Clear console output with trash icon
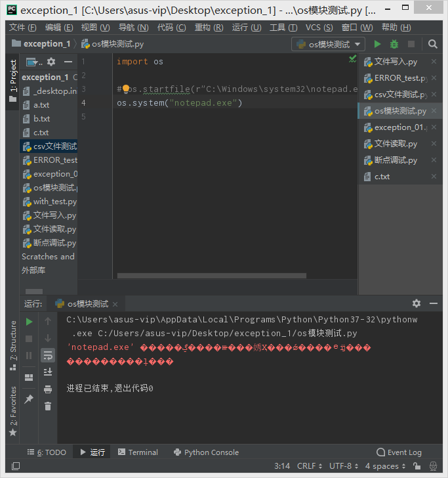 pos(48,406)
